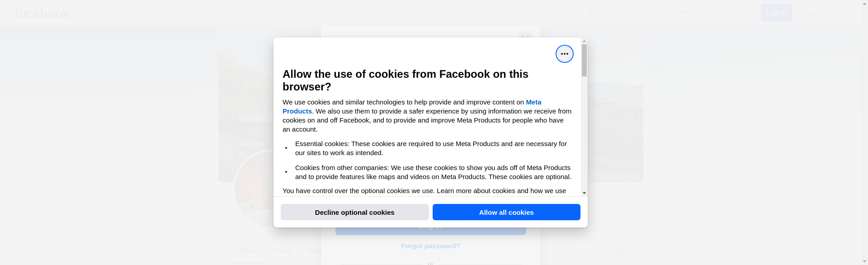Click the Facebook logo
Image resolution: width=868 pixels, height=265 pixels.
click(x=42, y=13)
